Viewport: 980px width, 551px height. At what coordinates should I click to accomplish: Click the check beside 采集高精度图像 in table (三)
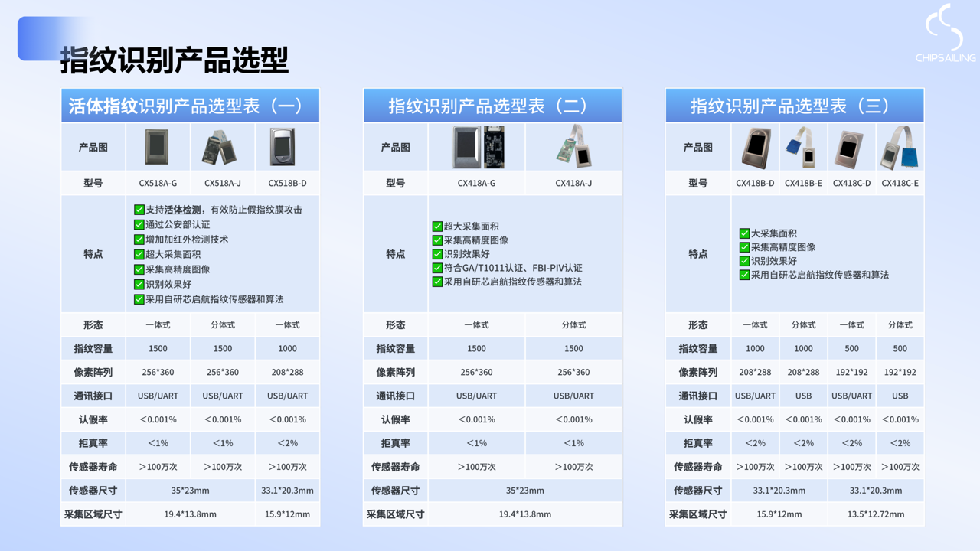click(744, 247)
